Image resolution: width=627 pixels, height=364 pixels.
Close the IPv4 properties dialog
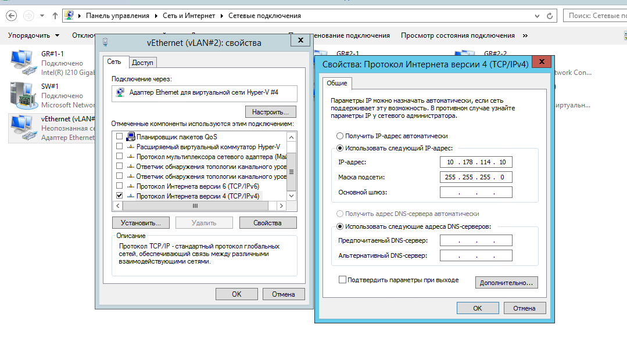(542, 62)
